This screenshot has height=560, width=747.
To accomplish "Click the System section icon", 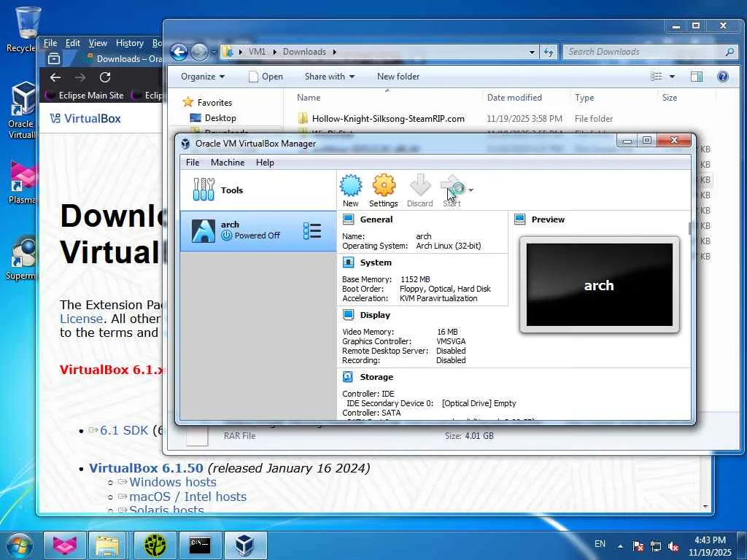I will point(348,262).
